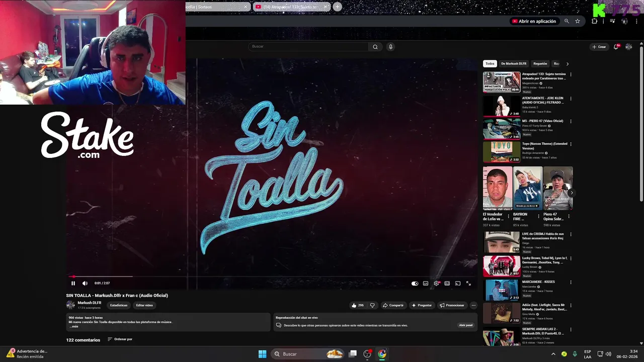Advance shorts carousel with next arrow
Viewport: 644px width, 362px height.
(571, 193)
